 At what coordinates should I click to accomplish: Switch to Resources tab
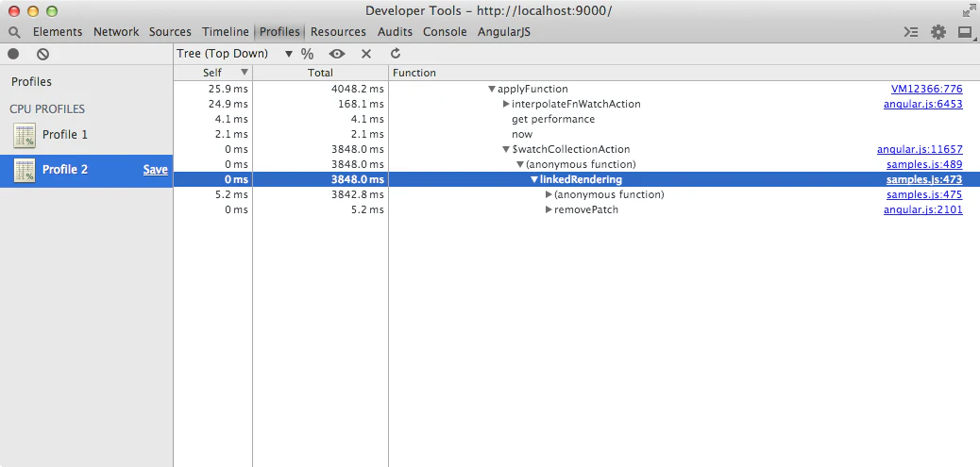point(338,32)
